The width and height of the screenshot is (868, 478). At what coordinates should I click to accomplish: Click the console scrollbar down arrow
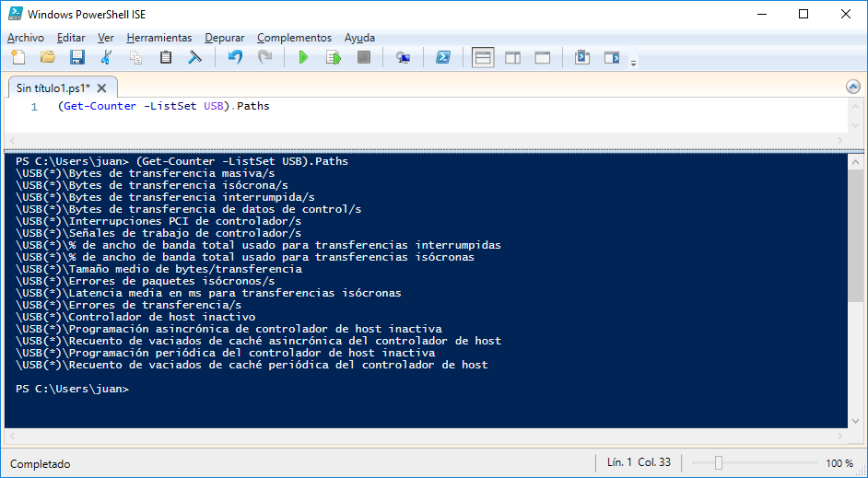855,421
